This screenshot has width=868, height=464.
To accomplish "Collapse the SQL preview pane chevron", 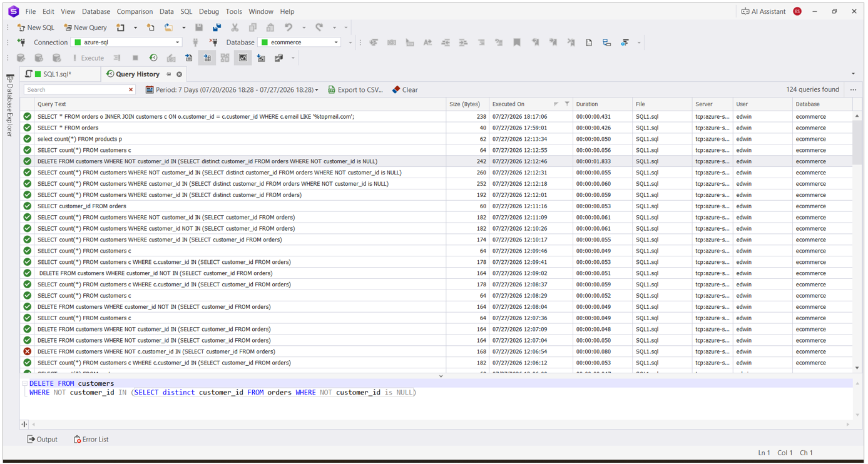I will pyautogui.click(x=441, y=376).
